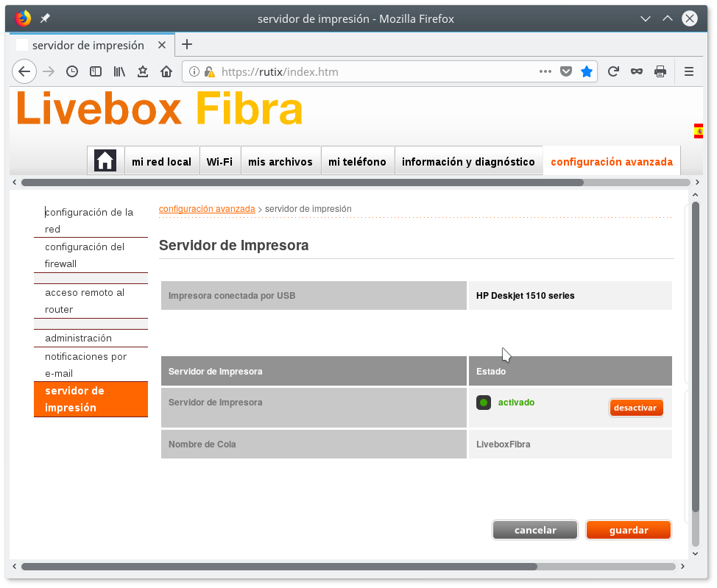Open the page actions three-dot menu
This screenshot has width=717, height=588.
(545, 71)
